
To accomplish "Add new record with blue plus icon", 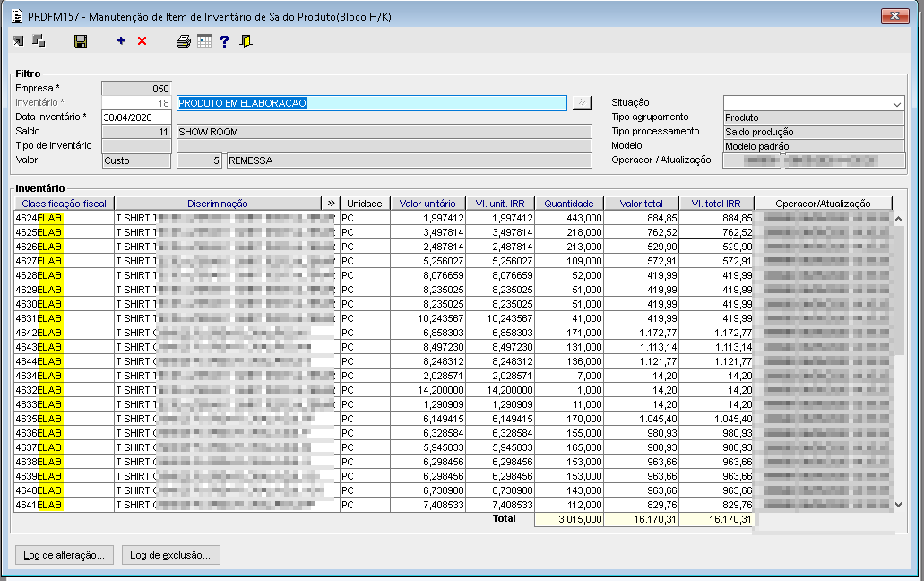I will [121, 40].
